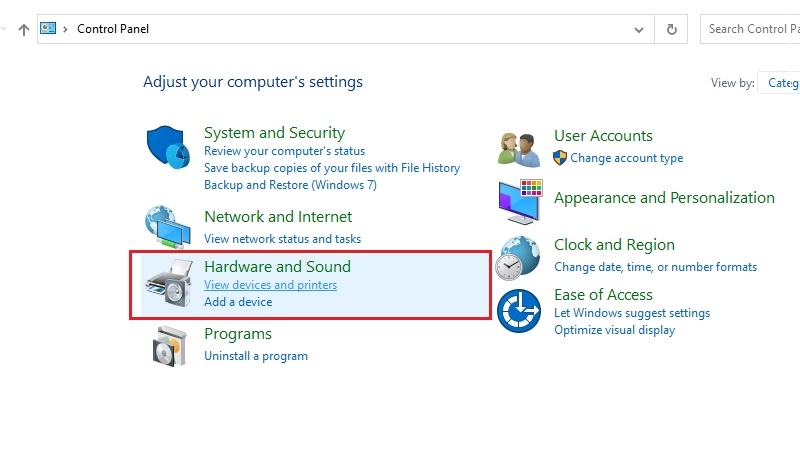The image size is (800, 450).
Task: Click the User Accounts people icon
Action: [x=519, y=148]
